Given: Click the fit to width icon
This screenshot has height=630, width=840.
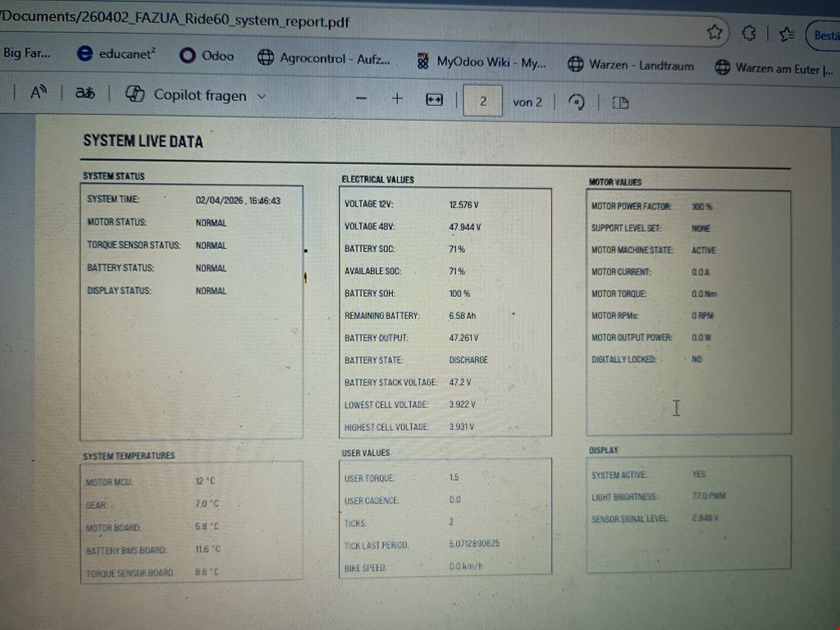Looking at the screenshot, I should pos(434,99).
